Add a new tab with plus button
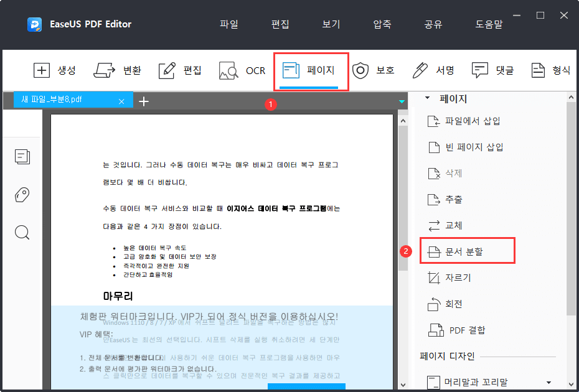This screenshot has width=579, height=392. 143,101
